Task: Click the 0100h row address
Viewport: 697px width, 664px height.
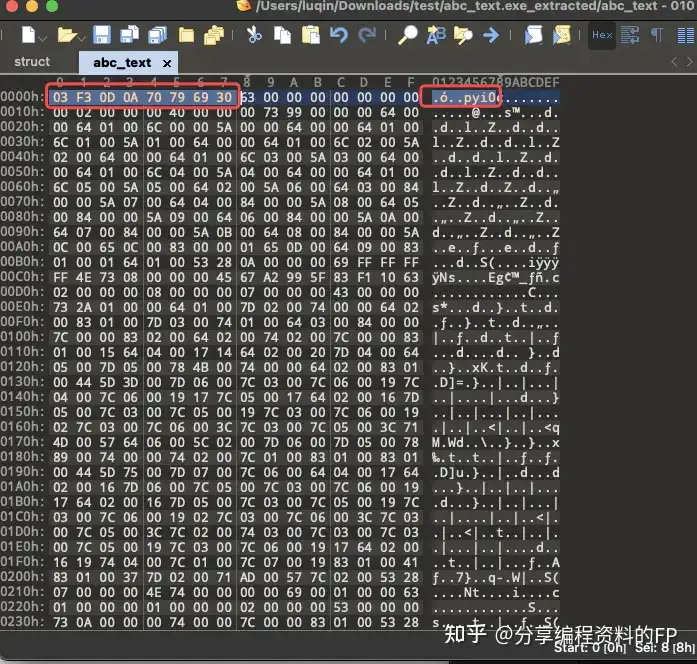Action: tap(22, 336)
